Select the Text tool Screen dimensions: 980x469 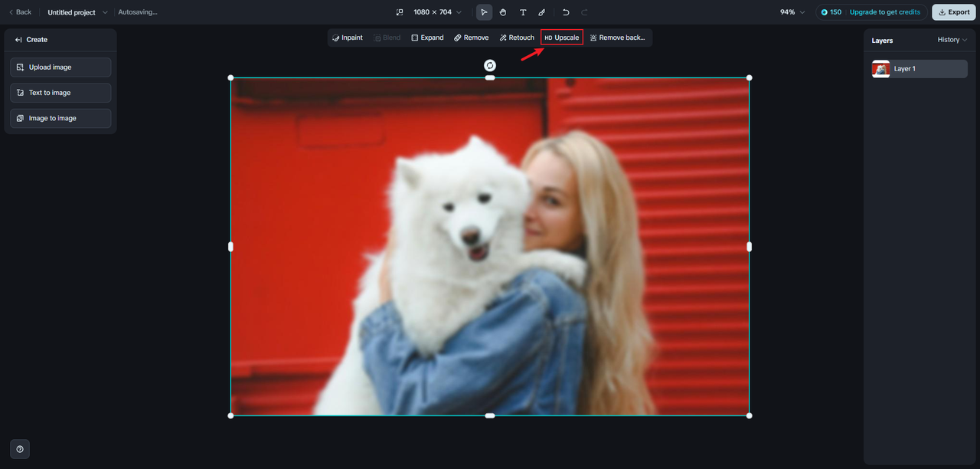[523, 12]
